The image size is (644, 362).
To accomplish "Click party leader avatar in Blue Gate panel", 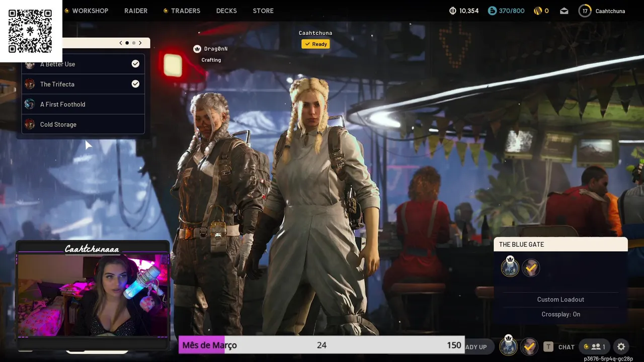I will click(510, 267).
